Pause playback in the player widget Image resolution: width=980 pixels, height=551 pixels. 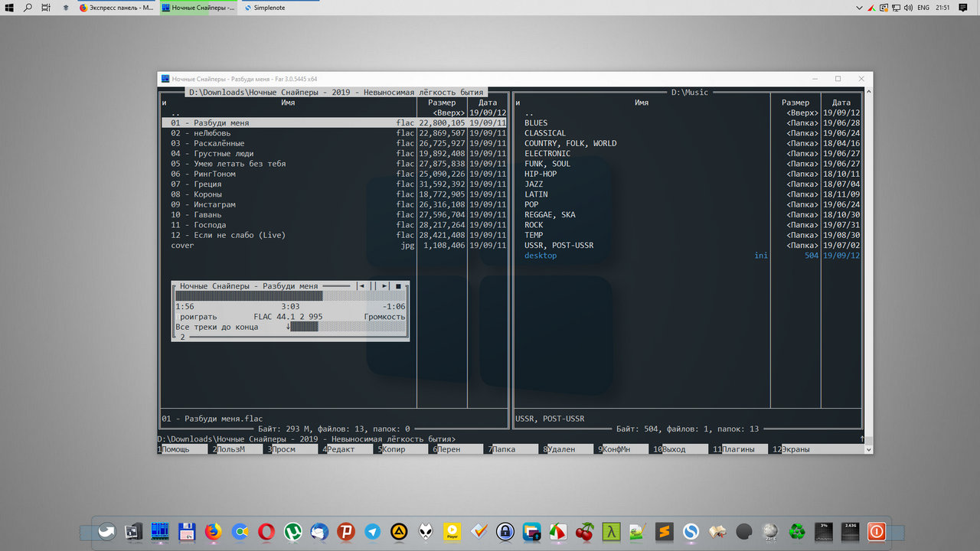(x=374, y=286)
